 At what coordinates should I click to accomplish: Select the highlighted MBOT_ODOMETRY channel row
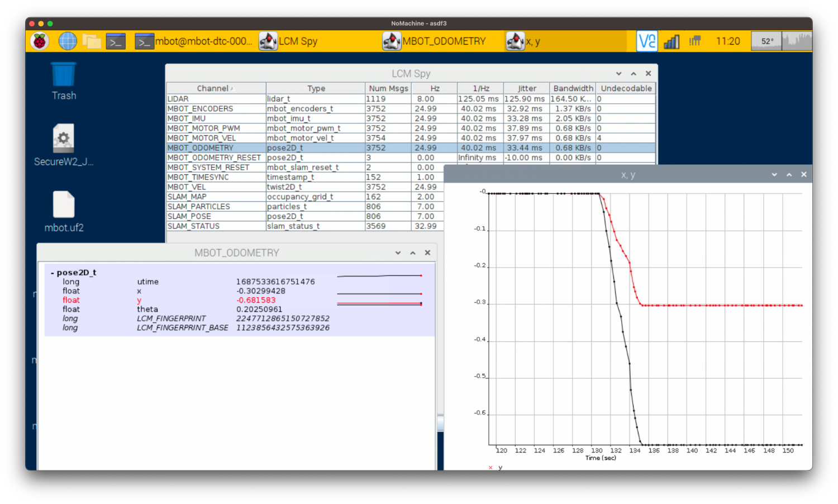point(411,148)
